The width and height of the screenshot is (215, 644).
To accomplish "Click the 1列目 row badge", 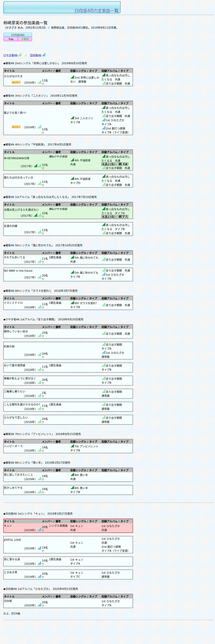I will (x=25, y=39).
